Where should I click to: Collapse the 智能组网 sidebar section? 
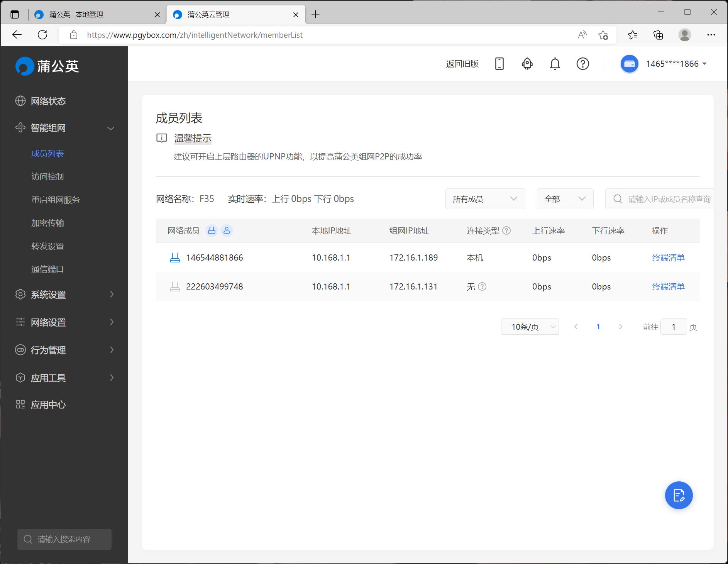(111, 128)
